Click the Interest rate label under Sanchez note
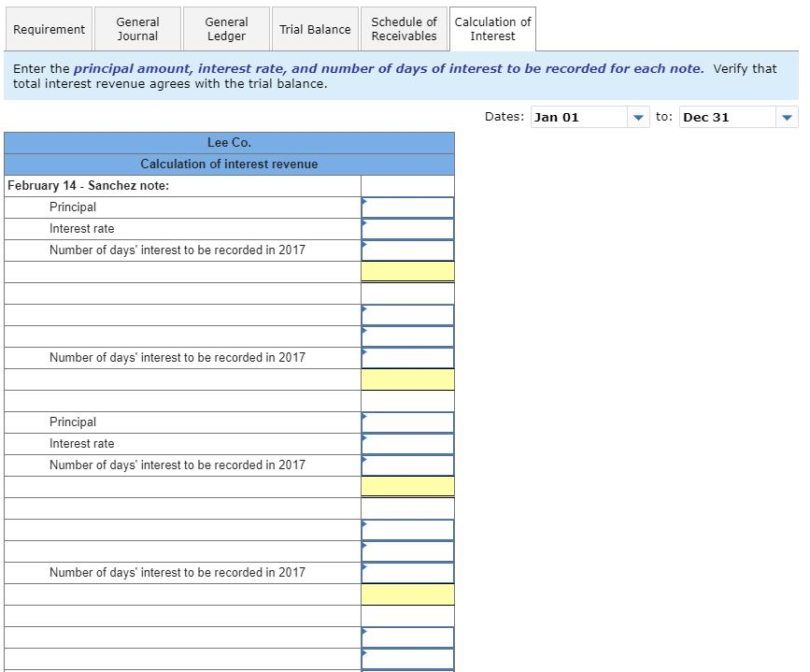The image size is (810, 672). (x=81, y=228)
